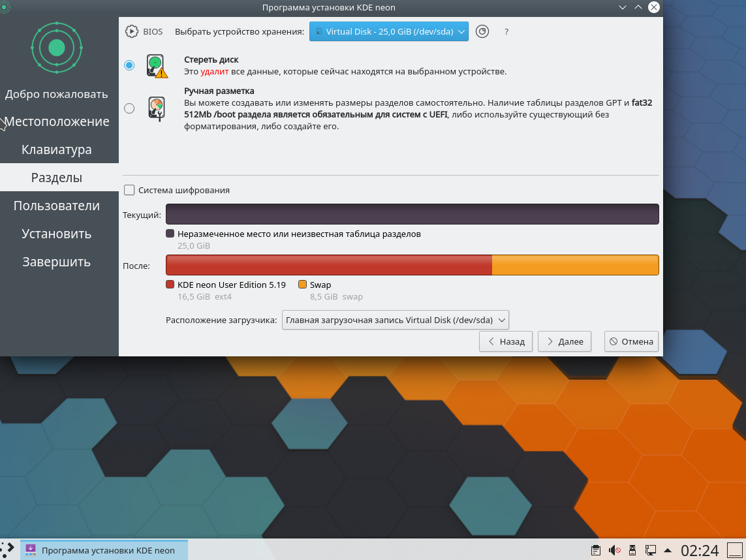Click the 16,5 GiB ext4 size label

point(204,296)
